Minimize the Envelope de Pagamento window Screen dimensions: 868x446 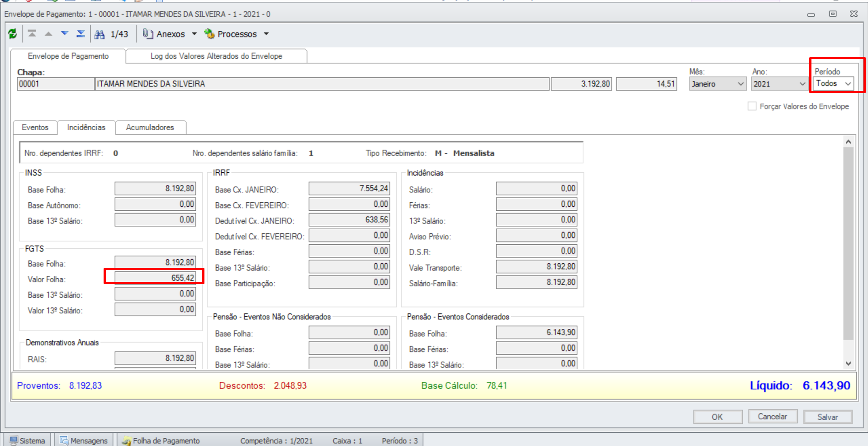(x=811, y=14)
